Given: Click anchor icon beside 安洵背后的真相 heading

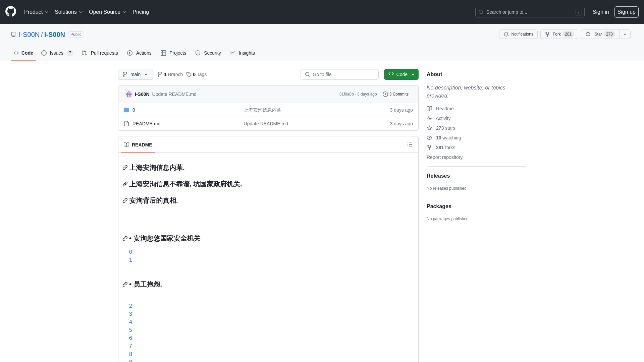Looking at the screenshot, I should coord(125,200).
